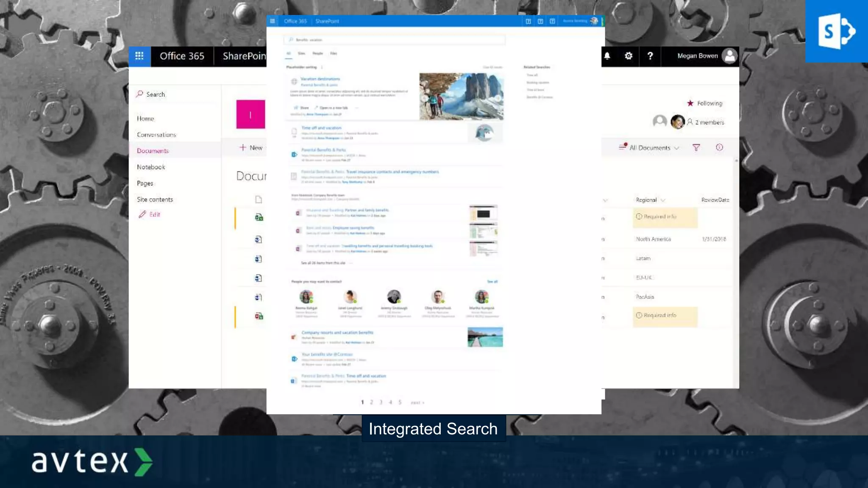Open Conversations in the left navigation
The height and width of the screenshot is (488, 868).
point(156,135)
